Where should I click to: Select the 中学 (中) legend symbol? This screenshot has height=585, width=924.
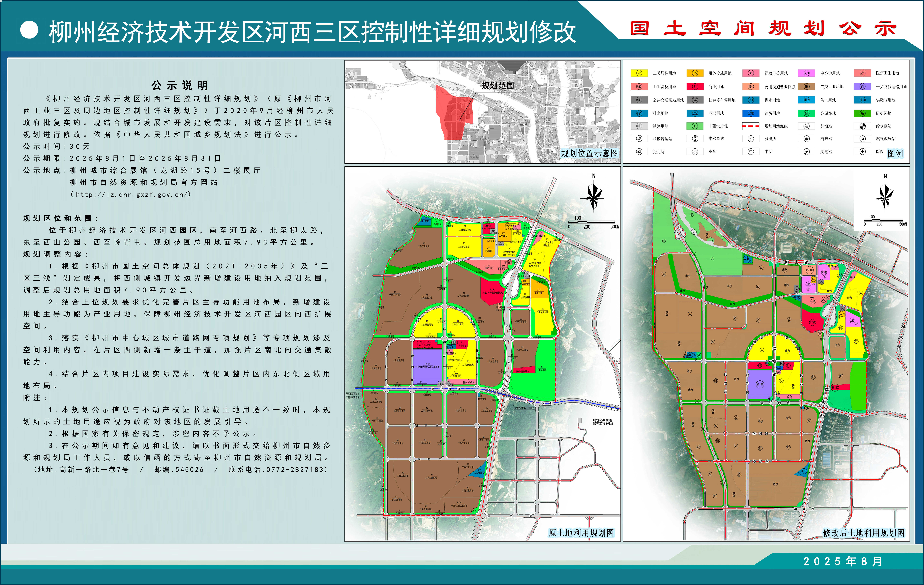(x=751, y=152)
